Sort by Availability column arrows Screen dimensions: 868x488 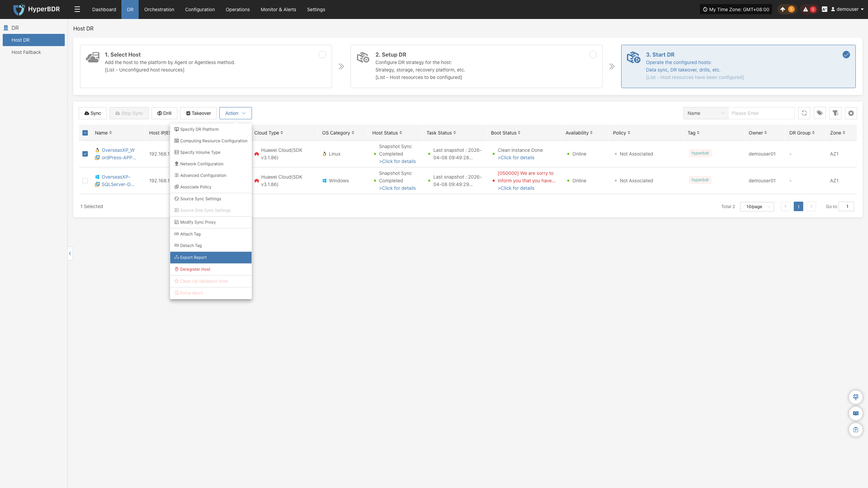[x=591, y=133]
